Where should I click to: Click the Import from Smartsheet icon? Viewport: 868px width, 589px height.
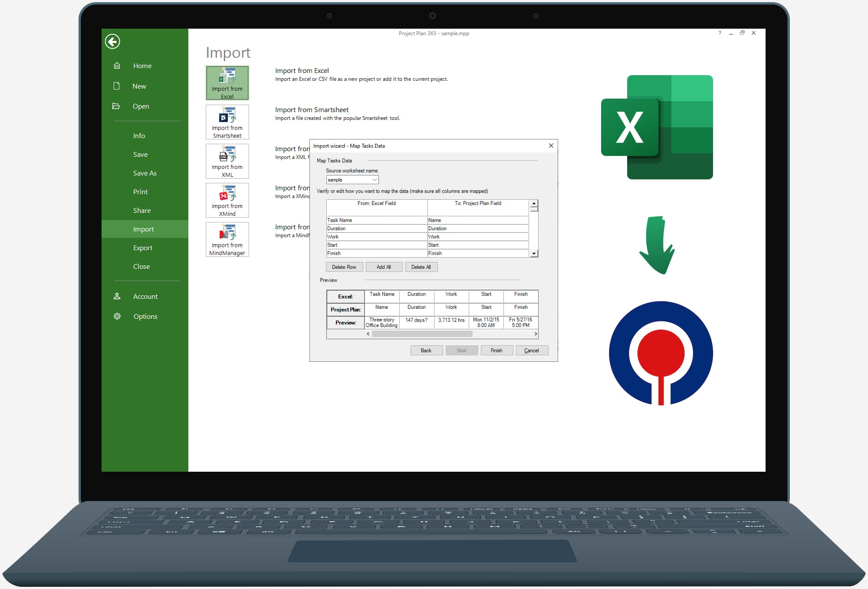227,121
